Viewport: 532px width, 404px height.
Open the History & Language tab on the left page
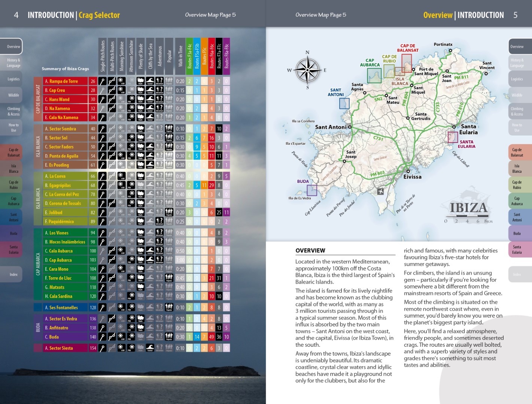coord(11,63)
